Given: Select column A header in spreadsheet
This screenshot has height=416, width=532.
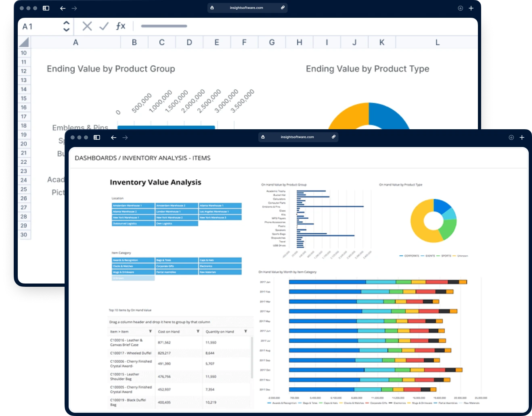Looking at the screenshot, I should pos(75,42).
